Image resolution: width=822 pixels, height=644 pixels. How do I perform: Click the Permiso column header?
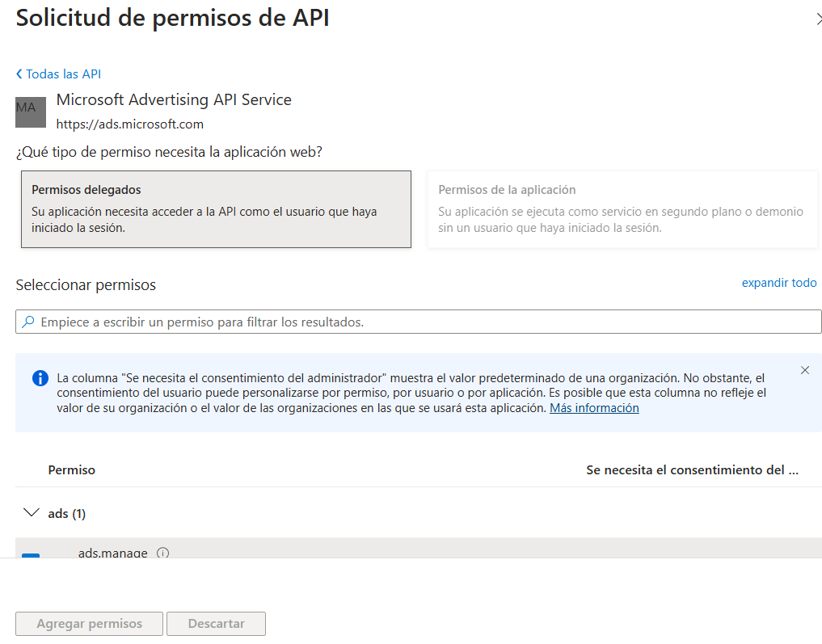(71, 470)
